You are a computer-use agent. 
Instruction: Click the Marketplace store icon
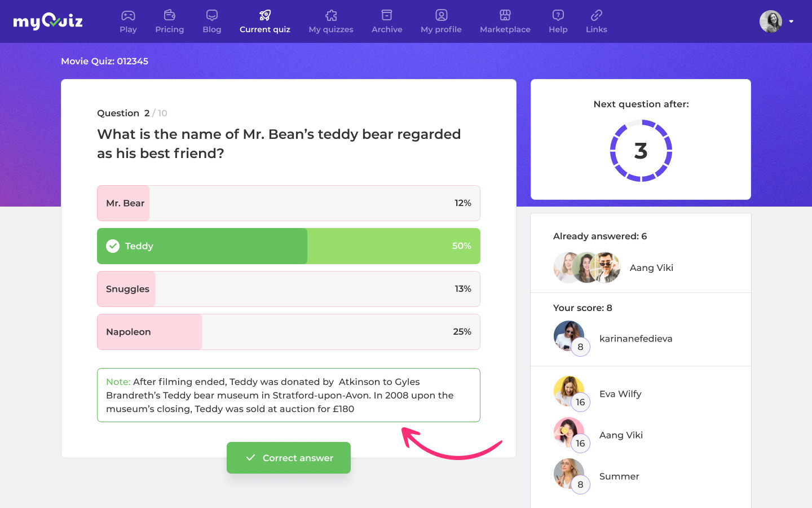pyautogui.click(x=505, y=15)
